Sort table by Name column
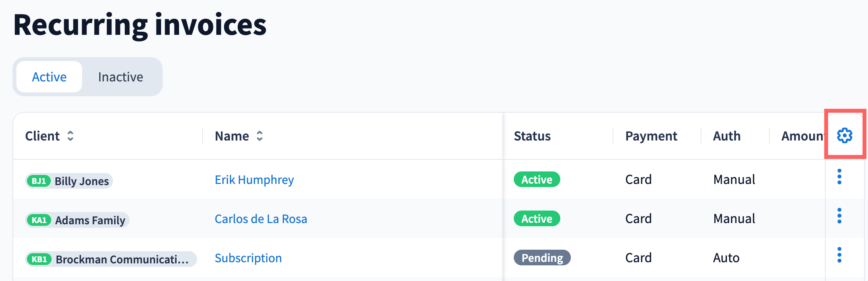Screen dimensions: 868x281 pos(260,136)
